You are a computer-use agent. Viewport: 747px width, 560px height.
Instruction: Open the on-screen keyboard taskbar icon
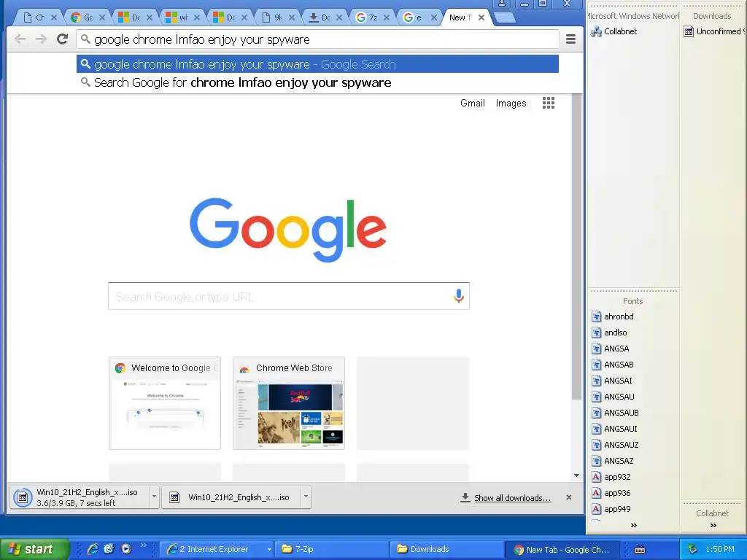640,550
